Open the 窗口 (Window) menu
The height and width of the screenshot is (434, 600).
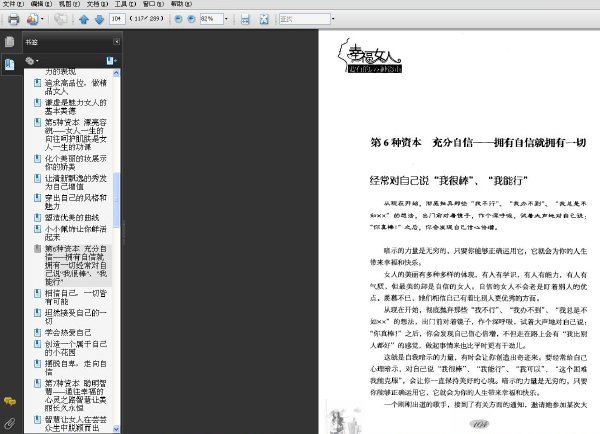pos(153,4)
